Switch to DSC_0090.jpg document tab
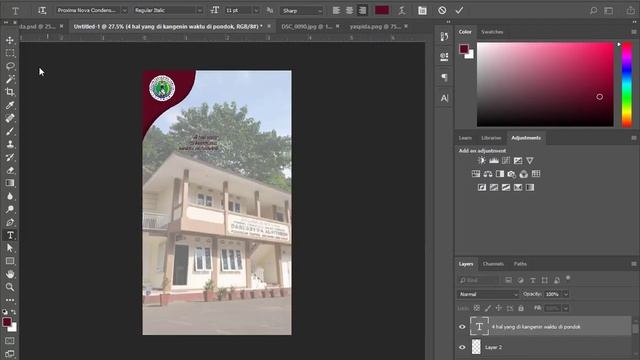 (307, 27)
